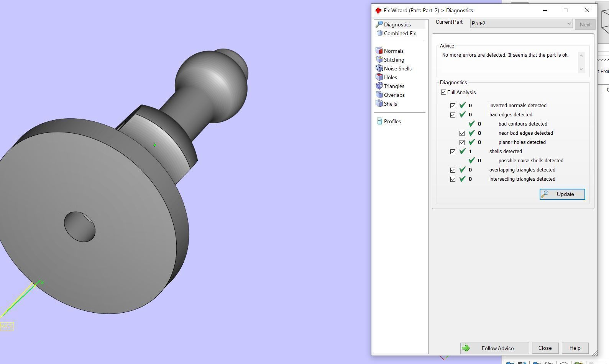This screenshot has height=364, width=609.
Task: Click the green check beside near bad edges
Action: (471, 133)
